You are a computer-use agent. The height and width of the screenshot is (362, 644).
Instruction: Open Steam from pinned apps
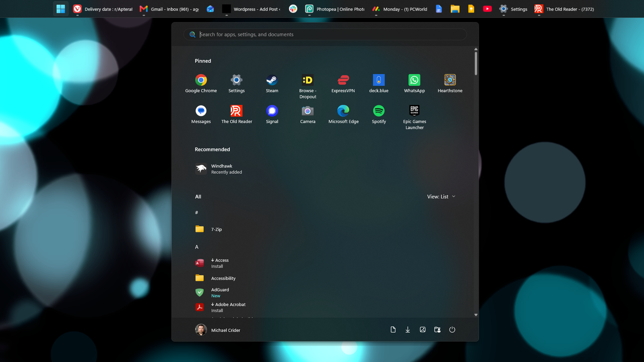pos(272,84)
